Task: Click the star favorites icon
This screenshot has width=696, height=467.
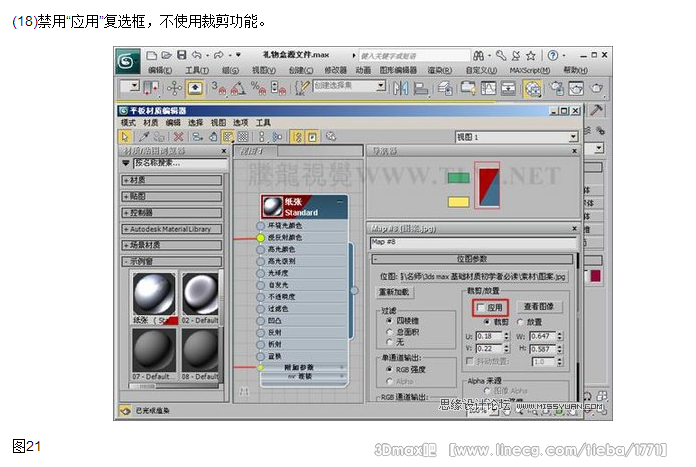Action: (530, 55)
